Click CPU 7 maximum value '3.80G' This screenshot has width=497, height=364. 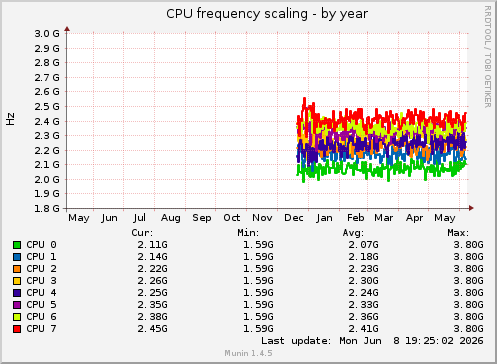coord(468,329)
